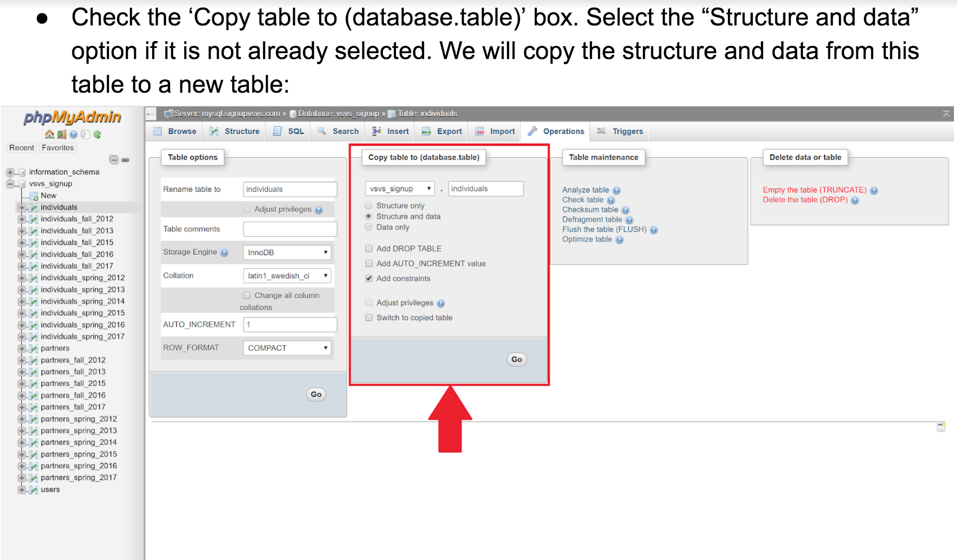Uncheck the Add constraints option
The height and width of the screenshot is (560, 957).
369,278
